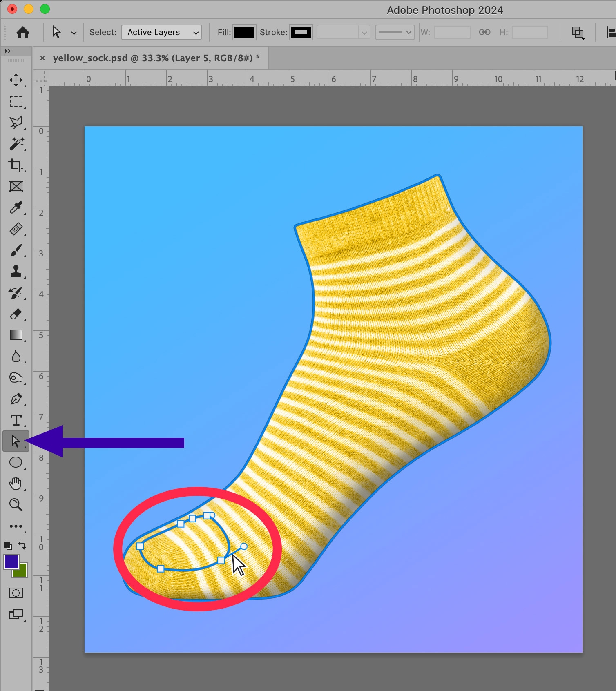
Task: Open the Fill color swatch
Action: pyautogui.click(x=244, y=32)
